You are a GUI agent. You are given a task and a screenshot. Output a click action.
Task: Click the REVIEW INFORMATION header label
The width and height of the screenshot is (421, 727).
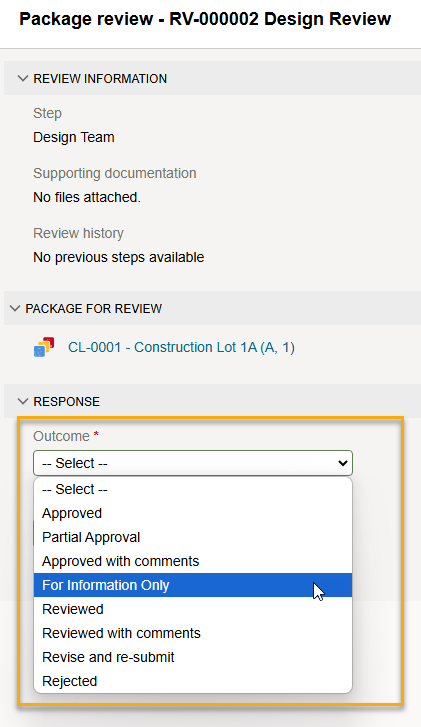tap(100, 79)
